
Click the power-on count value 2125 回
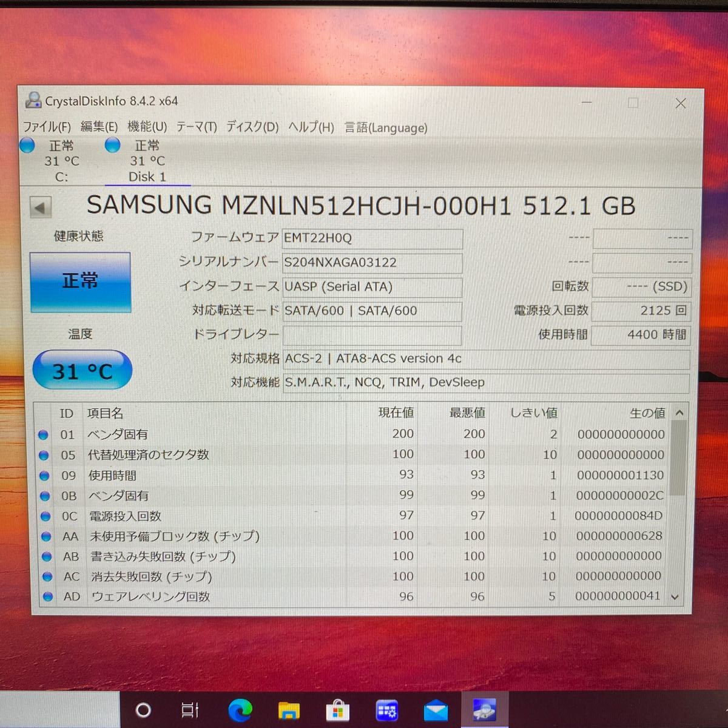pyautogui.click(x=641, y=311)
